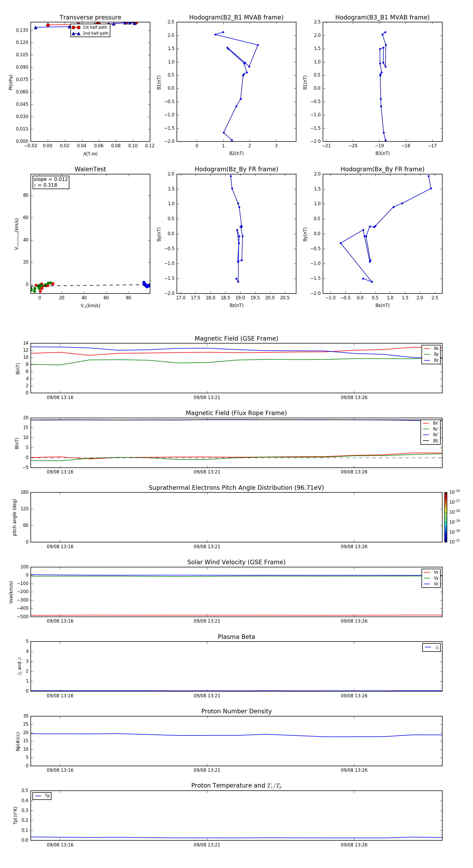
Task: Select the 'Vx' velocity legend entry
Action: (x=431, y=572)
